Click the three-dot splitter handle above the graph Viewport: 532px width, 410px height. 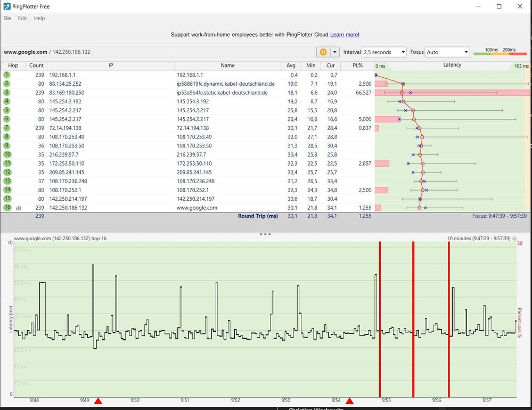265,234
